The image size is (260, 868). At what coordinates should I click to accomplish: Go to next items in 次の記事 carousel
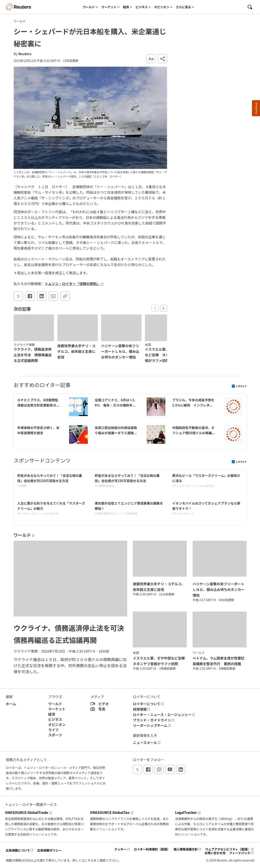pos(164,308)
